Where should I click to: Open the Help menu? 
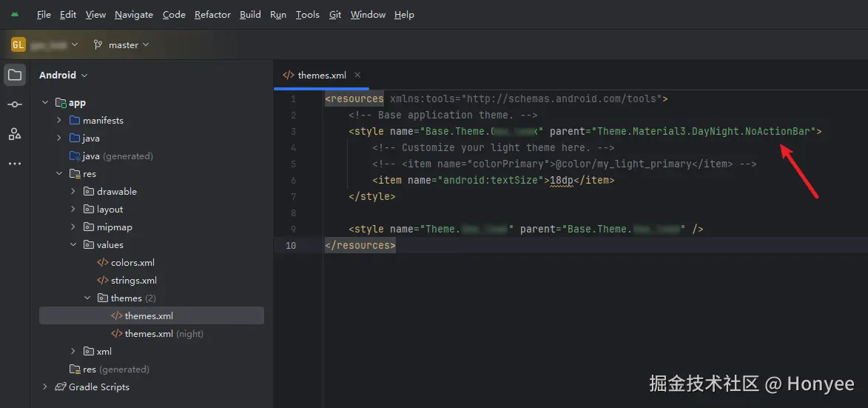(404, 14)
